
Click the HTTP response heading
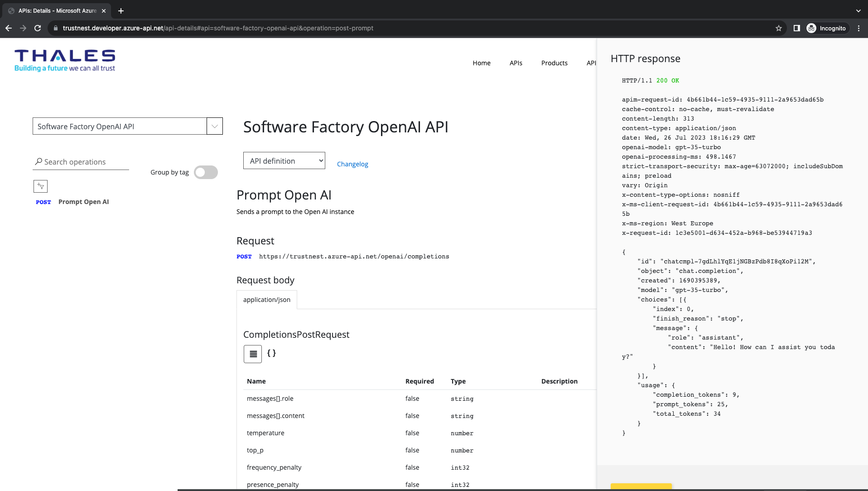(645, 58)
